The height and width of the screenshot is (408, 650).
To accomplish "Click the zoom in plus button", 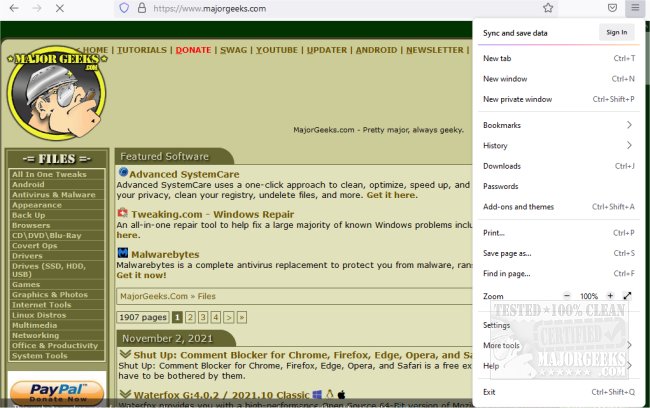I will pos(609,296).
